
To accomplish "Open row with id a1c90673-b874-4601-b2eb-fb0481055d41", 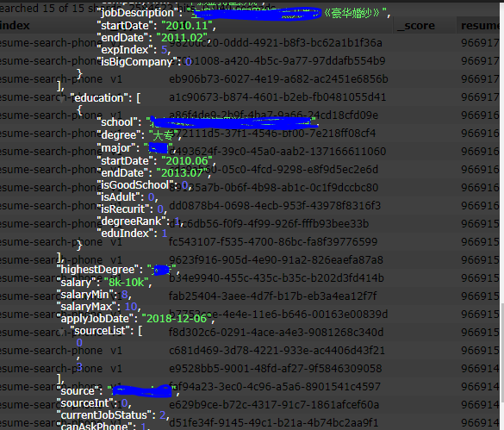I will (277, 97).
